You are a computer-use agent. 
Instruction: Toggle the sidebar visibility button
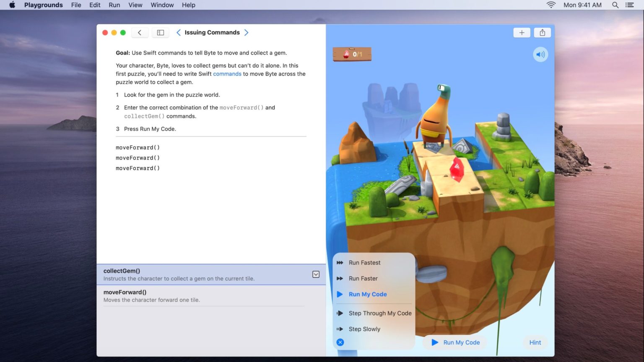(161, 32)
